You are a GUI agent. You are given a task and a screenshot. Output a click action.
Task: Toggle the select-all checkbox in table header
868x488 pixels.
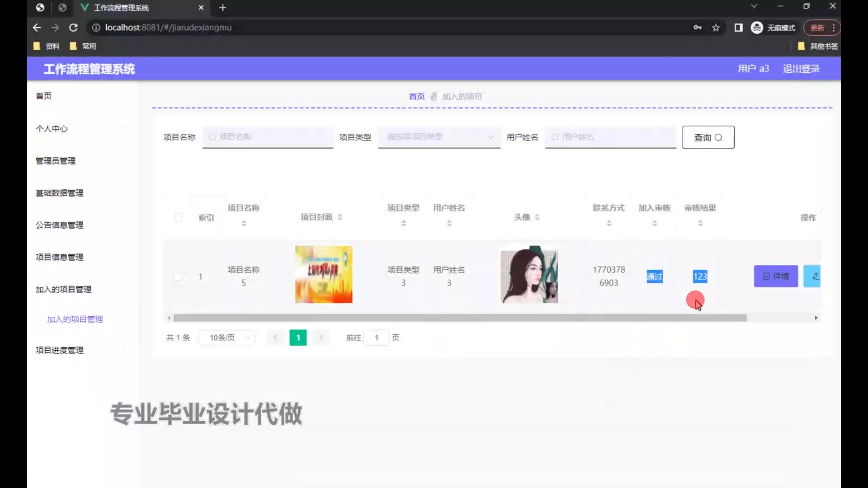(178, 218)
